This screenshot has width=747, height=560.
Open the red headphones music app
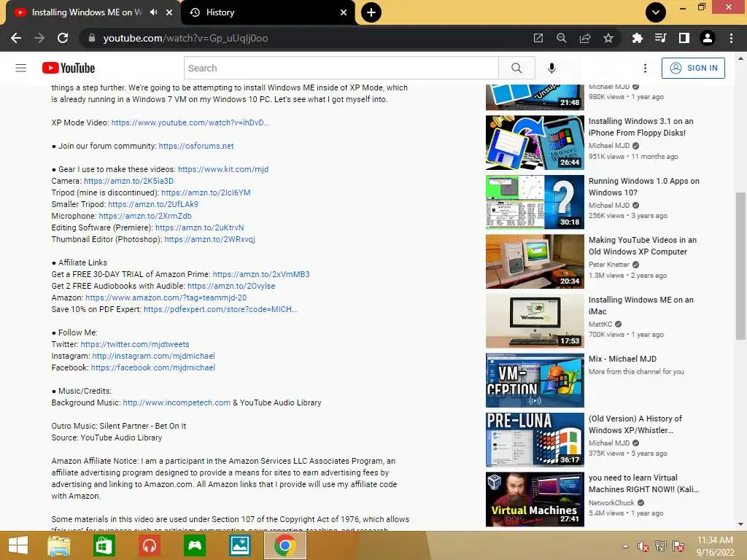[x=150, y=545]
